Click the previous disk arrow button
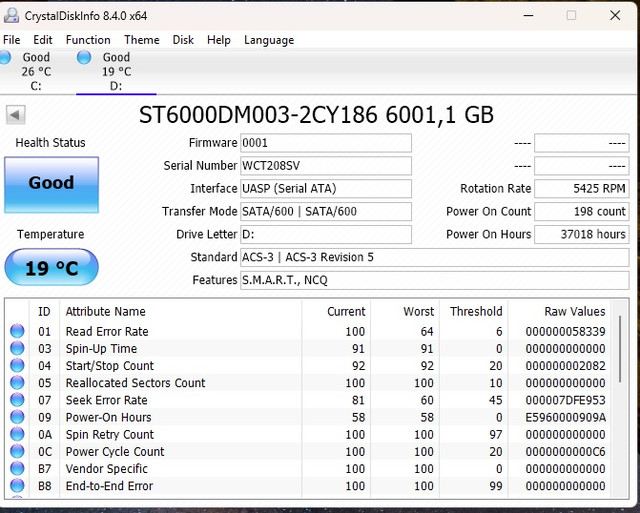The image size is (640, 513). 16,115
